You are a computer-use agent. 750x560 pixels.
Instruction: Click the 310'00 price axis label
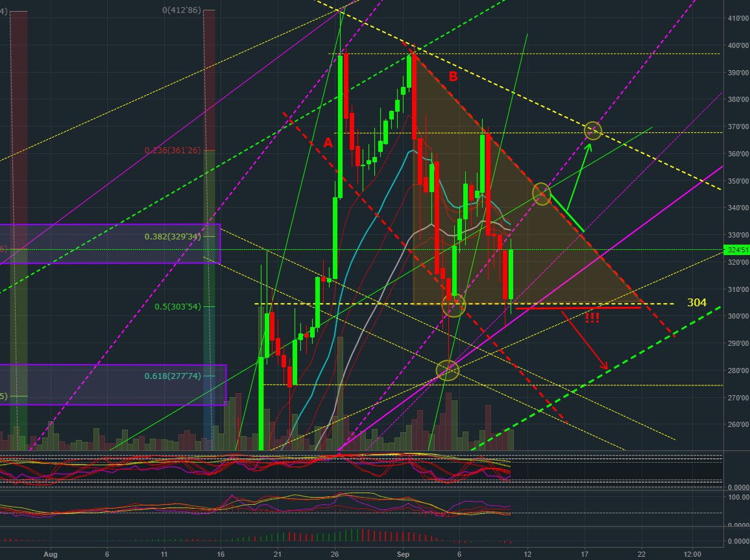[x=738, y=289]
